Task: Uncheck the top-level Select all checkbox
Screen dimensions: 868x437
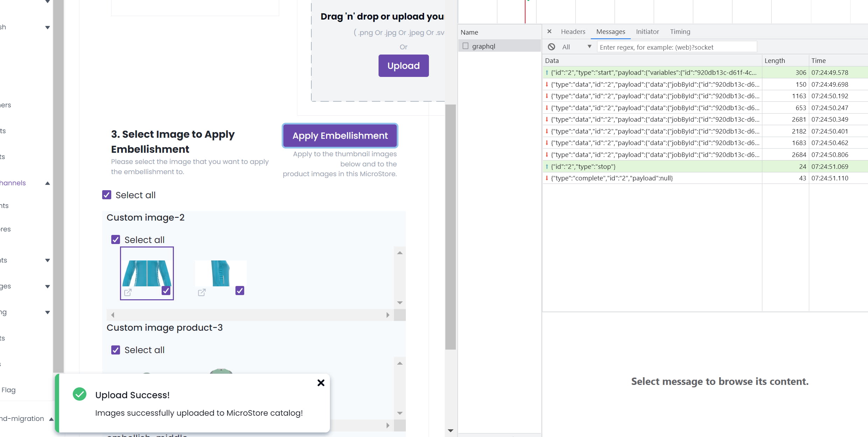Action: click(x=107, y=195)
